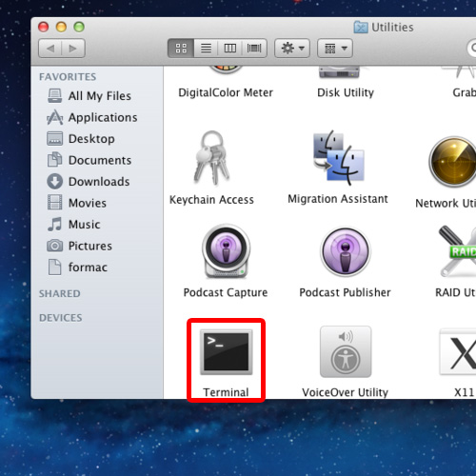Open Podcast Capture app icon

tap(226, 251)
